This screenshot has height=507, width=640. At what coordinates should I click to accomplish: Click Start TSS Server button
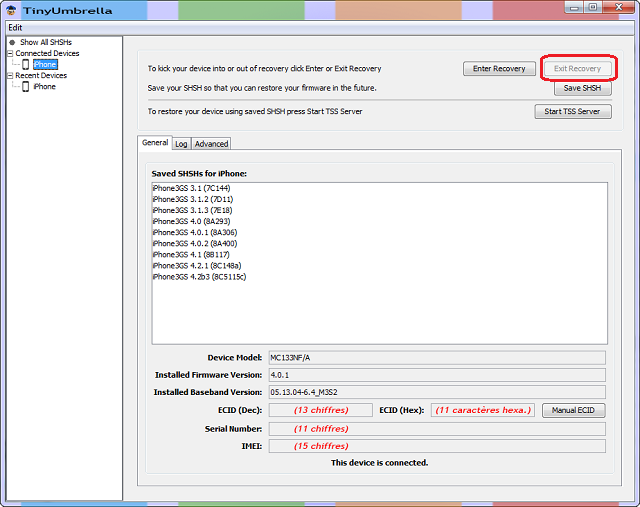[573, 111]
